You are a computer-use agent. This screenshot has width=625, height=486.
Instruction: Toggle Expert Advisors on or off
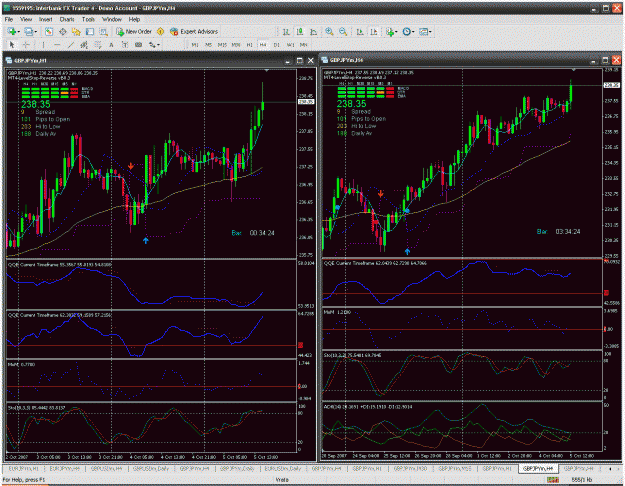coord(194,31)
